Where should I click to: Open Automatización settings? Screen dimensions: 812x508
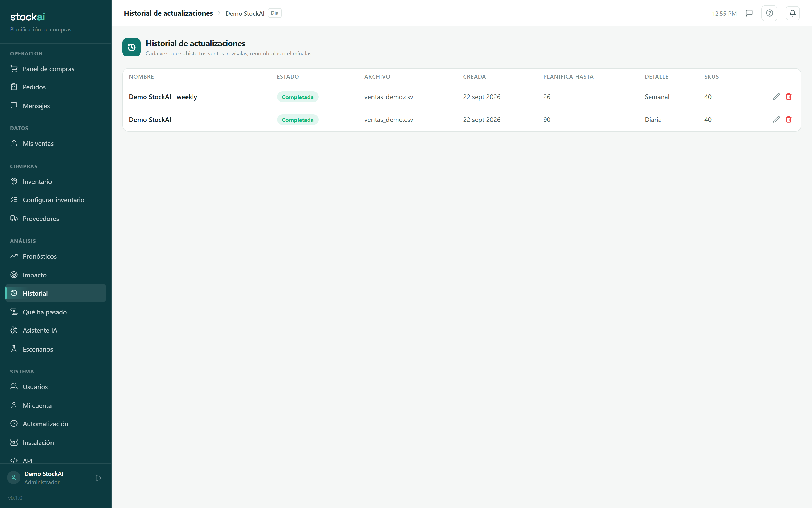click(x=56, y=424)
